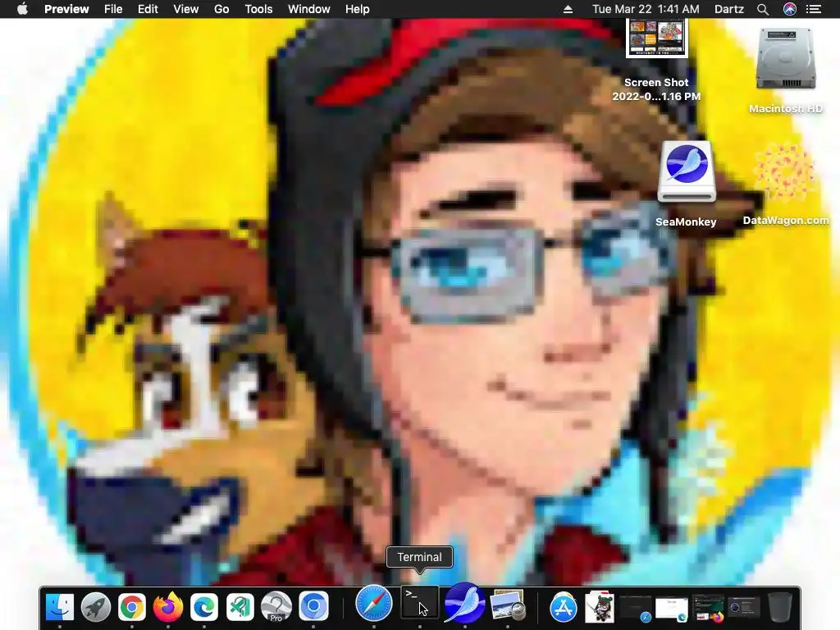Open Spotlight search magnifier icon
840x630 pixels.
pos(763,9)
